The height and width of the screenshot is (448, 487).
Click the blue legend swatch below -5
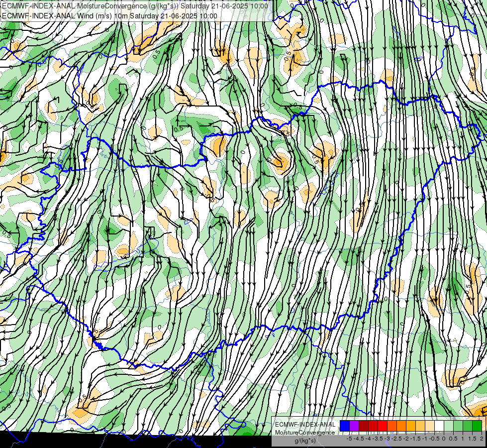pyautogui.click(x=345, y=426)
